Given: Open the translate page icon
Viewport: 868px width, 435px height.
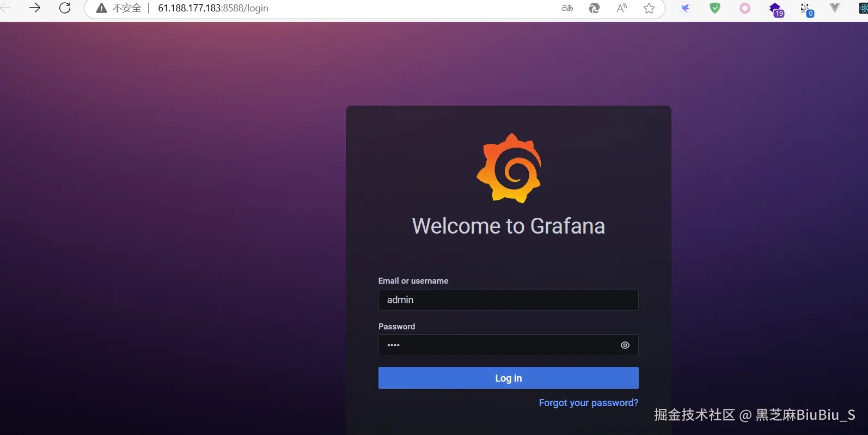Looking at the screenshot, I should click(567, 8).
